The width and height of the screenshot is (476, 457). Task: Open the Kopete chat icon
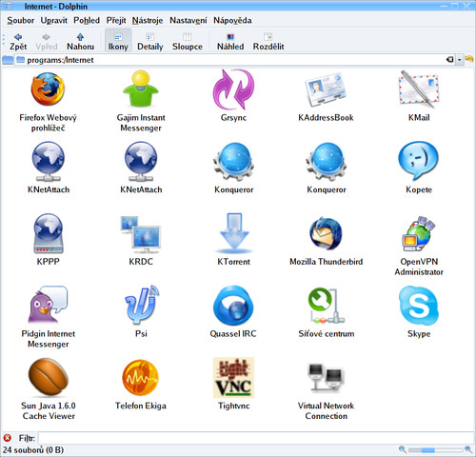click(419, 161)
